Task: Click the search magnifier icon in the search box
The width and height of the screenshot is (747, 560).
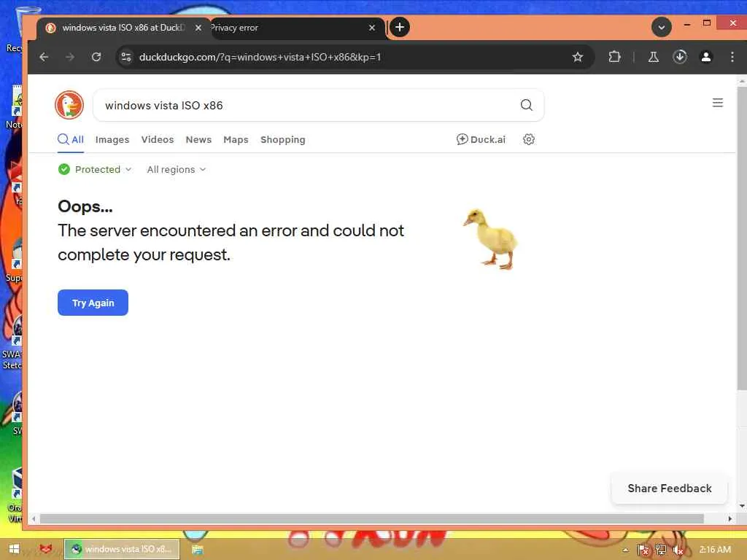Action: pos(526,105)
